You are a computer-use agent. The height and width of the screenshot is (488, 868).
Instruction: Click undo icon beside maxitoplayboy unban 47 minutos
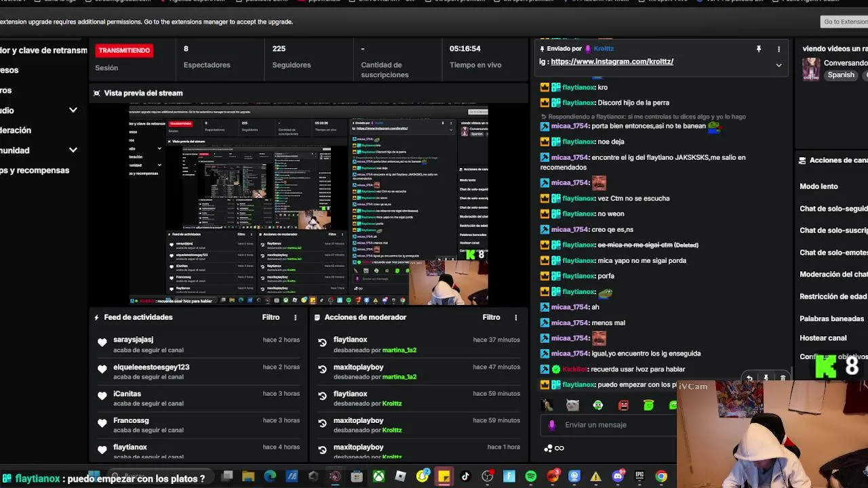pyautogui.click(x=322, y=370)
